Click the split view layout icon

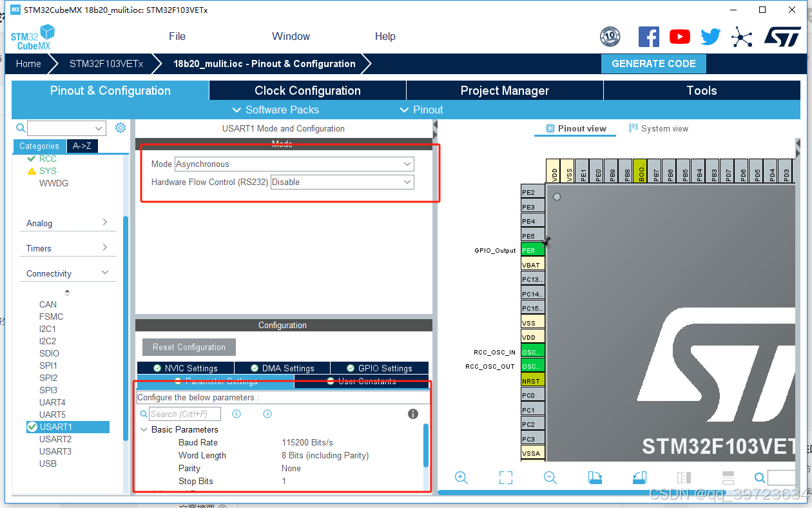[x=728, y=478]
